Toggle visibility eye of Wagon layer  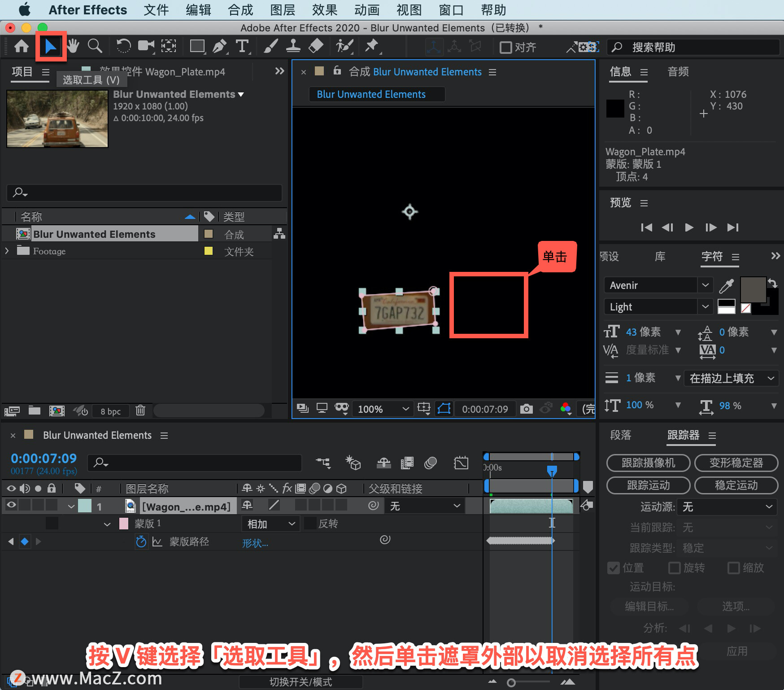[11, 506]
